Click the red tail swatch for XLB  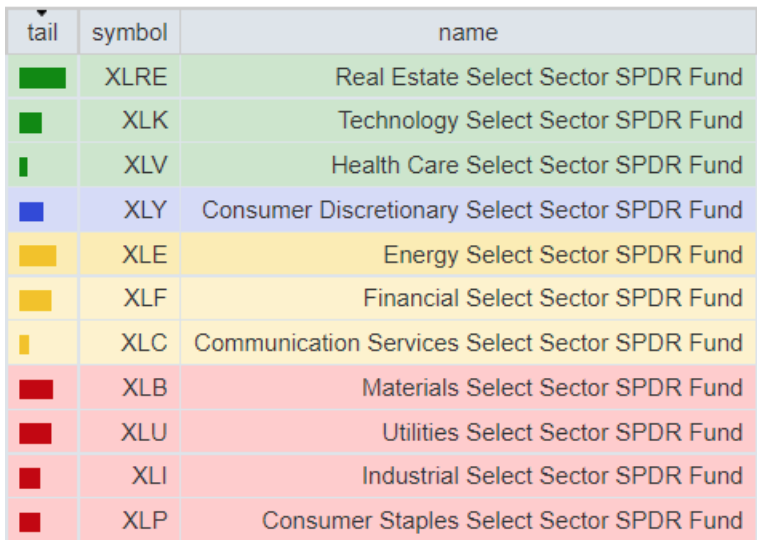click(x=36, y=388)
